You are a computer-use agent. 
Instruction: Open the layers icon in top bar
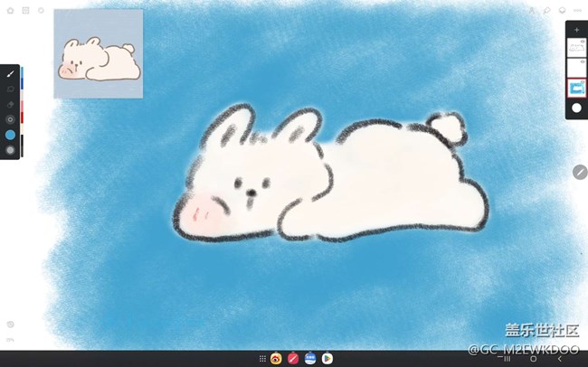(x=561, y=11)
